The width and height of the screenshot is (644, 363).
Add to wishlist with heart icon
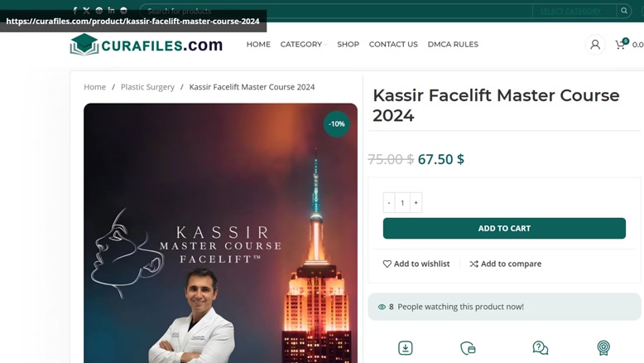pos(416,264)
